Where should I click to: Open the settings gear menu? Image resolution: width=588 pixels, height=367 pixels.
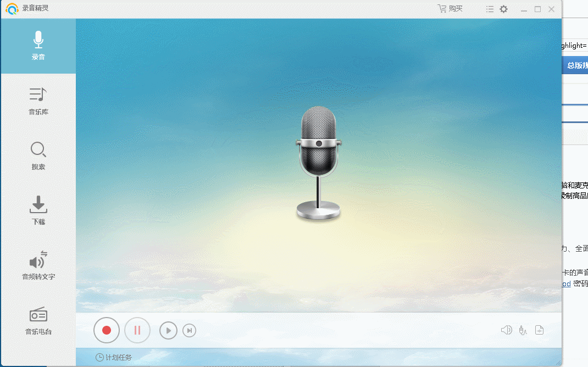503,8
